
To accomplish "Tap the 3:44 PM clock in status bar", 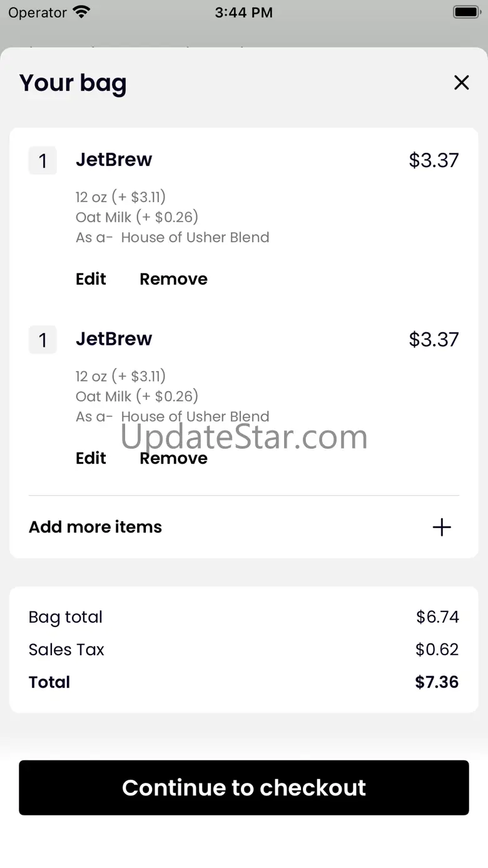I will point(243,13).
